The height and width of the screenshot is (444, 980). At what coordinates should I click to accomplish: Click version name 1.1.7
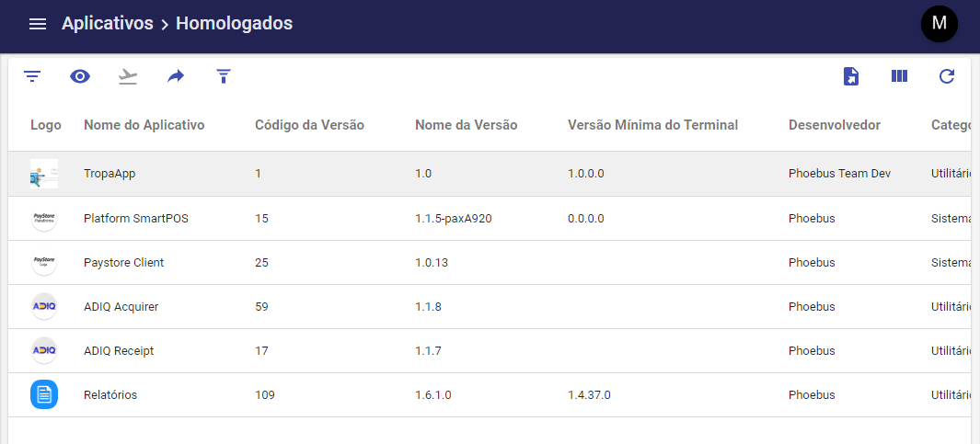(428, 351)
